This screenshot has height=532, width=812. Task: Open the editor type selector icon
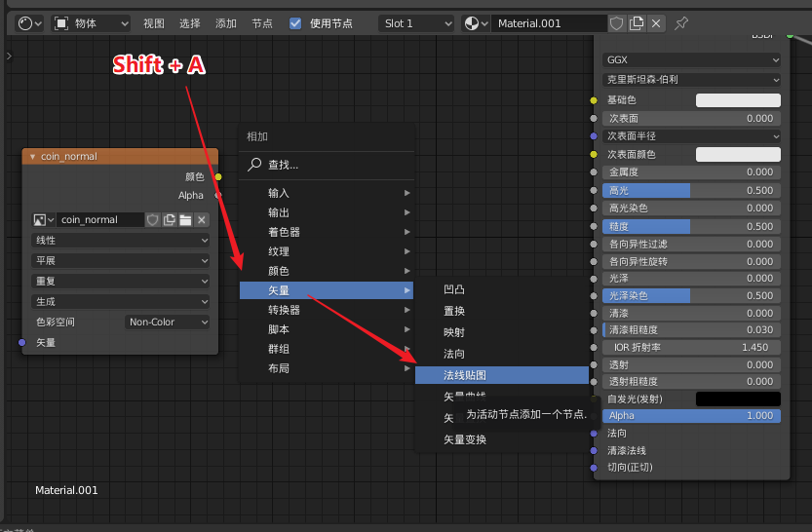(29, 23)
